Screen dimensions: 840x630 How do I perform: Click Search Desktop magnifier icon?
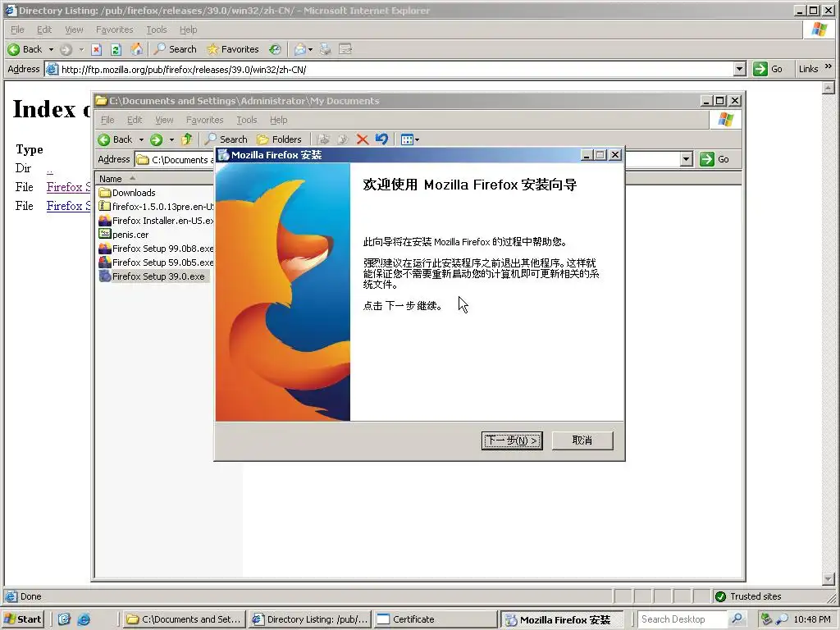(x=737, y=619)
